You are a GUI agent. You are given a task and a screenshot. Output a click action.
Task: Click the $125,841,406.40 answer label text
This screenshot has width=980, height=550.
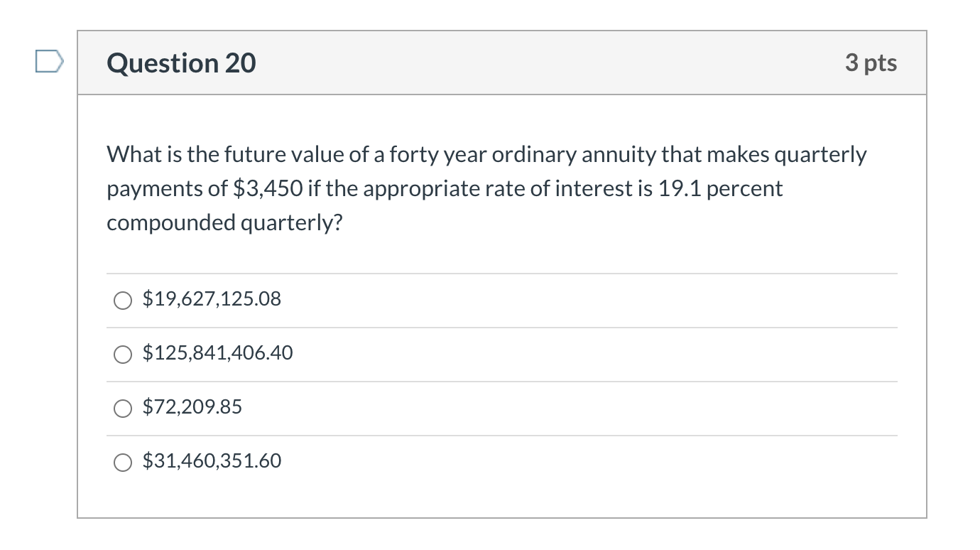coord(217,353)
